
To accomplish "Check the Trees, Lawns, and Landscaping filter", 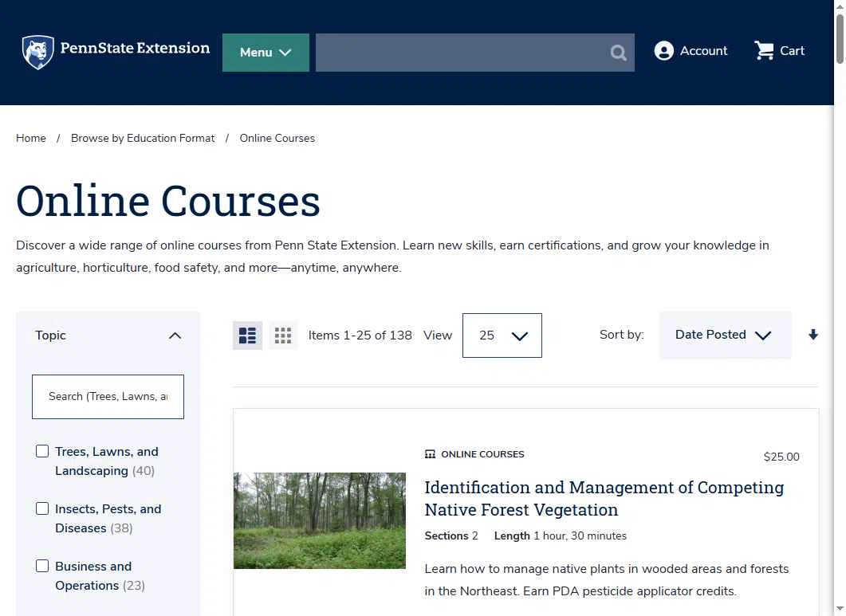I will pos(42,451).
